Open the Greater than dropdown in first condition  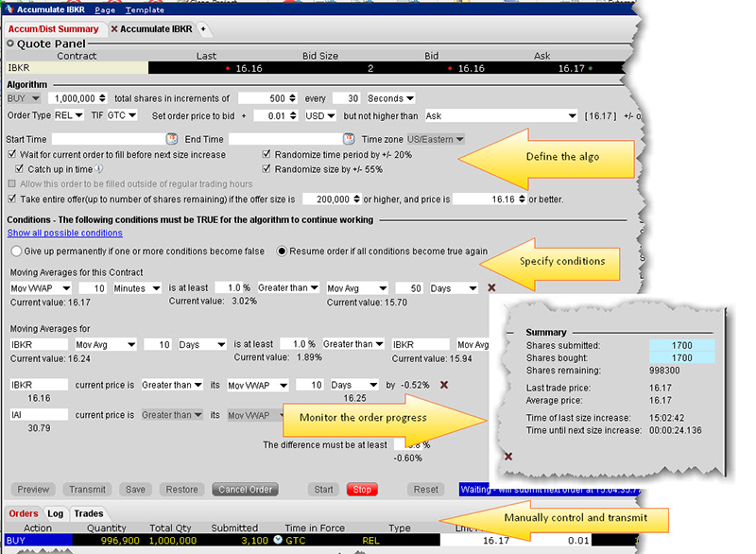pos(288,287)
